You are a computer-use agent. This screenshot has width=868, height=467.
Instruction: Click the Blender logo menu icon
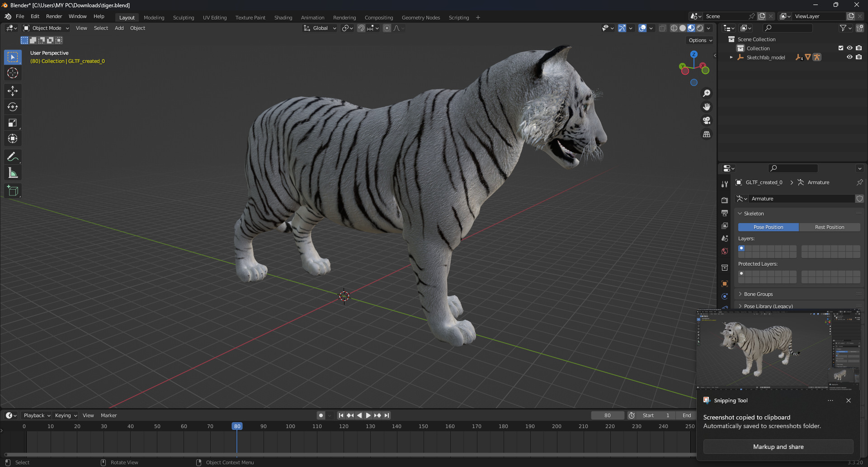pyautogui.click(x=8, y=16)
